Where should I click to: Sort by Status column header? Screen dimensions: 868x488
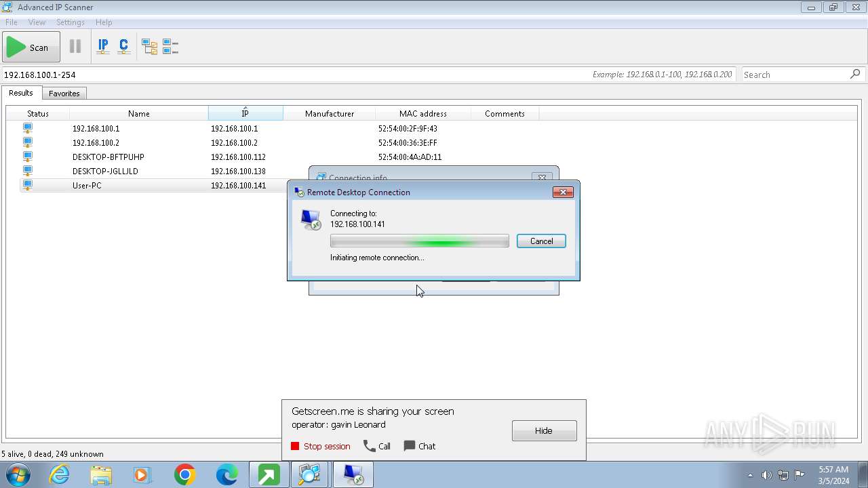[38, 113]
